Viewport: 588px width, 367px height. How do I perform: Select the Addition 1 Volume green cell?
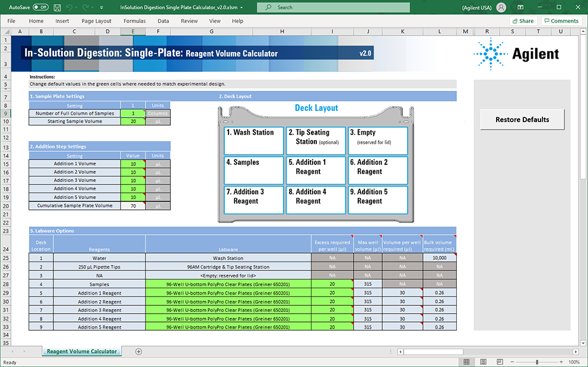click(133, 164)
